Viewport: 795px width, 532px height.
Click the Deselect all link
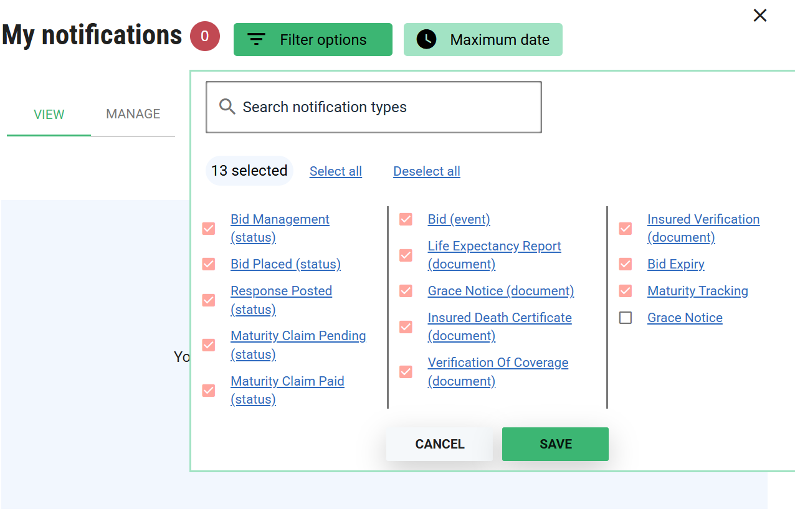point(426,171)
